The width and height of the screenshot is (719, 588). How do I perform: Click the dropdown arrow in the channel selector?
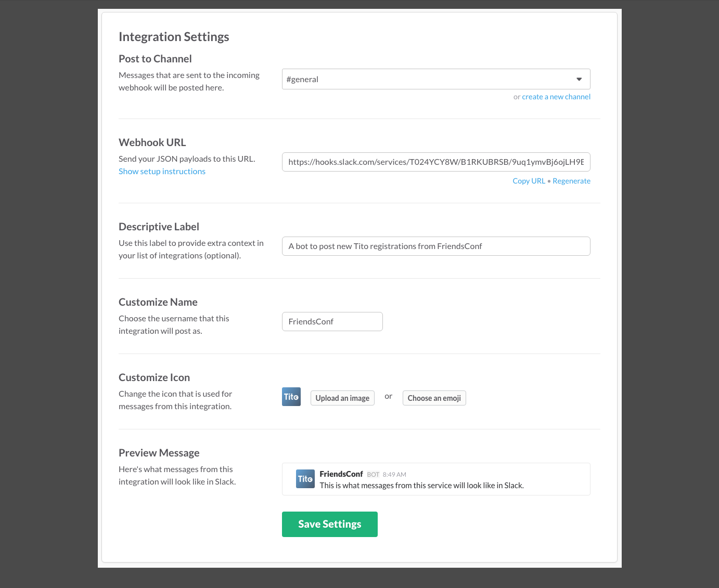pos(579,79)
